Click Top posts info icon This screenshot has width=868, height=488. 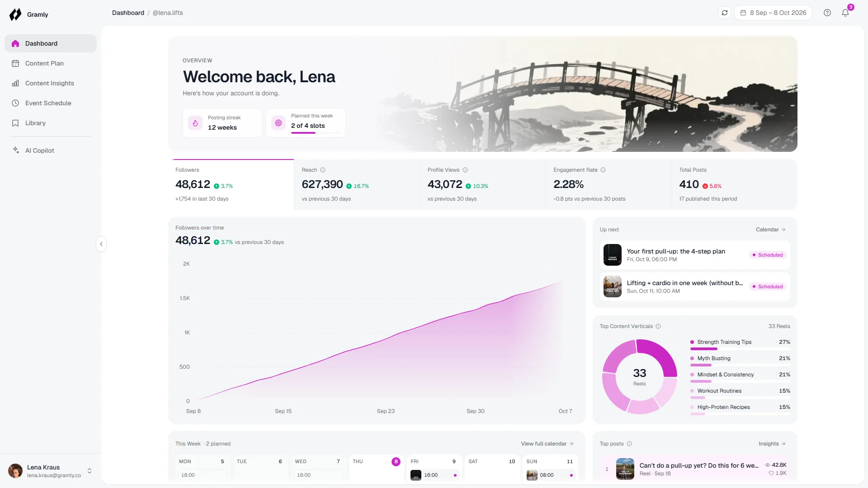click(x=629, y=444)
